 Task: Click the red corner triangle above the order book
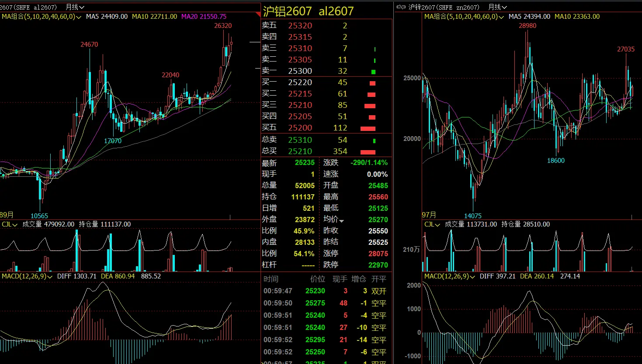pos(258,14)
